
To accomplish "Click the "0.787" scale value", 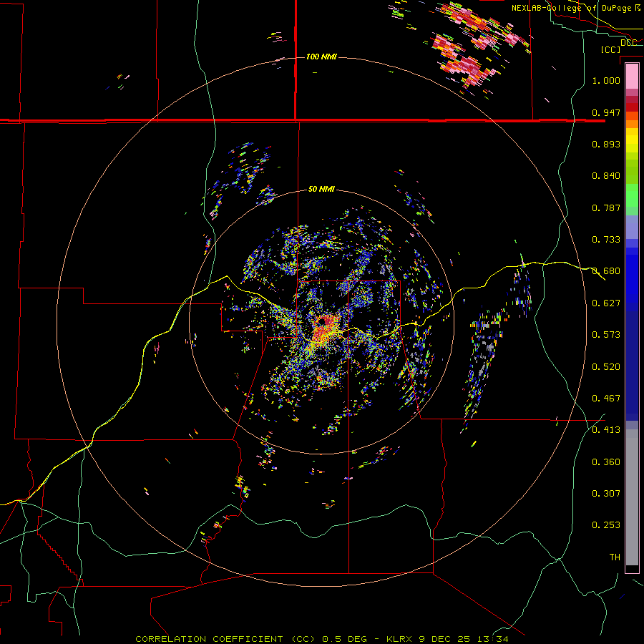I will [606, 208].
